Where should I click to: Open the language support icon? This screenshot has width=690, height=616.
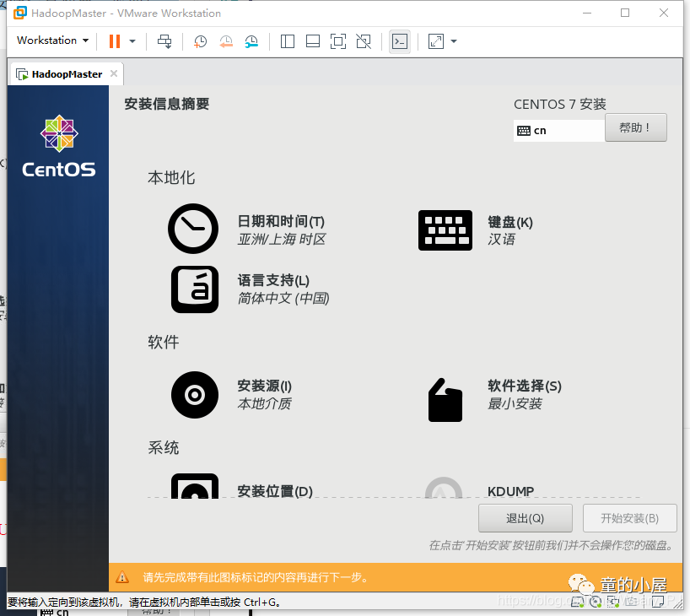click(195, 289)
